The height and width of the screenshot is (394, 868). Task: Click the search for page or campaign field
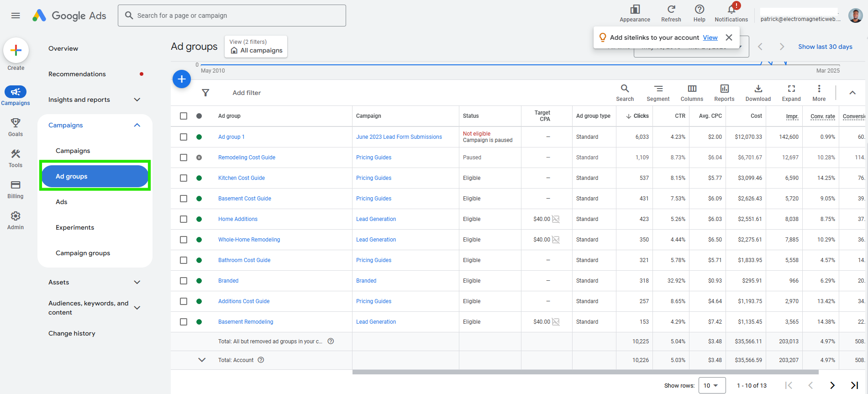(x=232, y=16)
